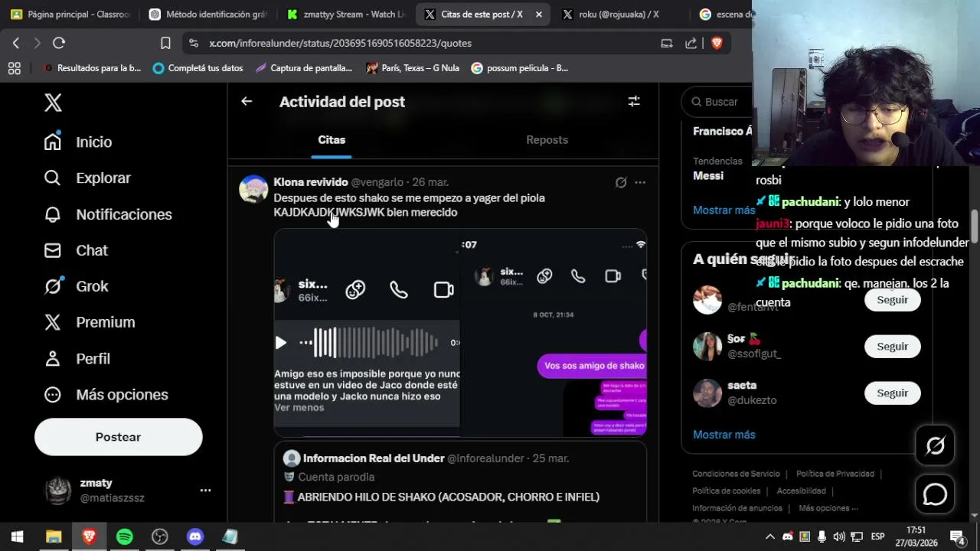Image resolution: width=980 pixels, height=551 pixels.
Task: Open File Explorer from taskbar
Action: 54,536
